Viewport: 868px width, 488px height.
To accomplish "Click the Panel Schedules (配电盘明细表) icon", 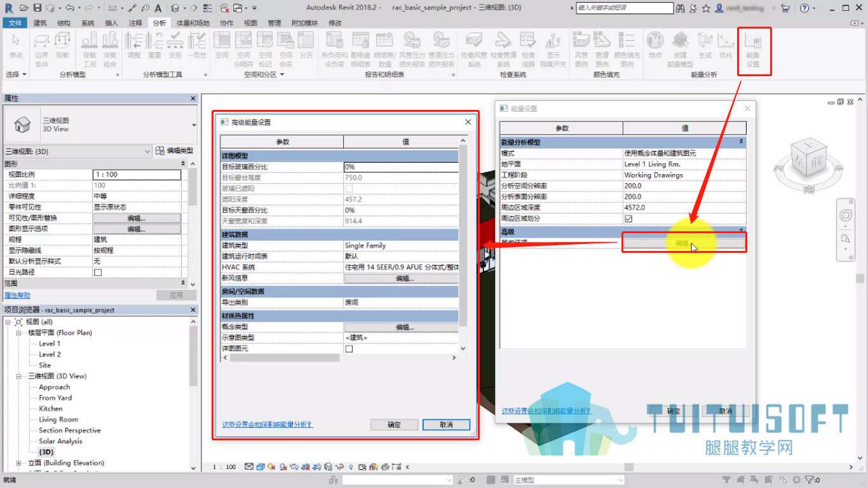I will (x=360, y=50).
